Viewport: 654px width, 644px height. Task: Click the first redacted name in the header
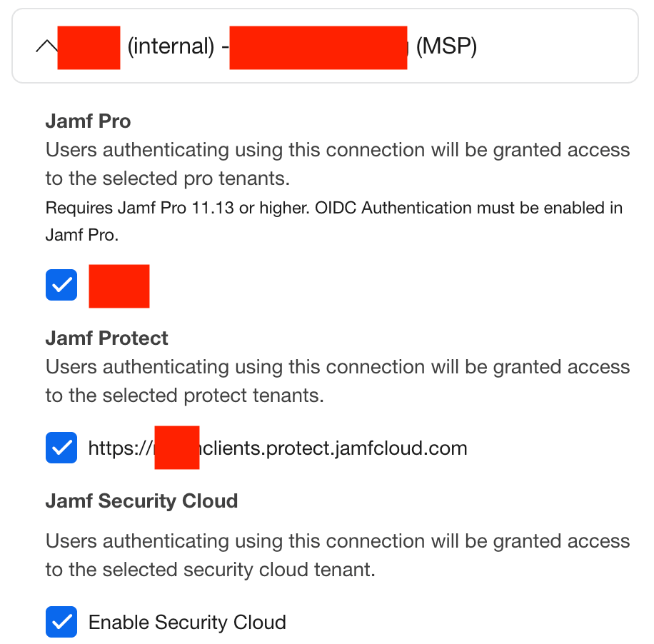89,47
